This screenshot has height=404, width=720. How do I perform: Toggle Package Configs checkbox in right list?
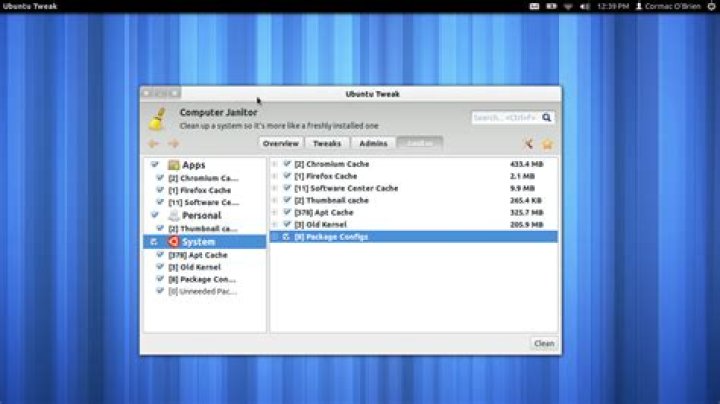[x=286, y=236]
